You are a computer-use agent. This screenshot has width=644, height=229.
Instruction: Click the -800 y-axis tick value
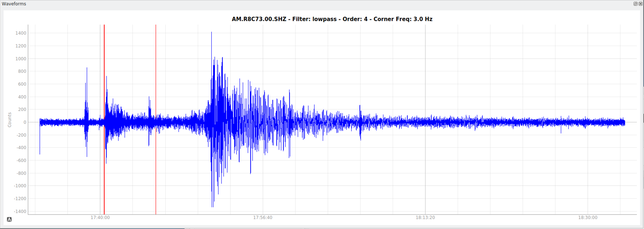point(21,173)
